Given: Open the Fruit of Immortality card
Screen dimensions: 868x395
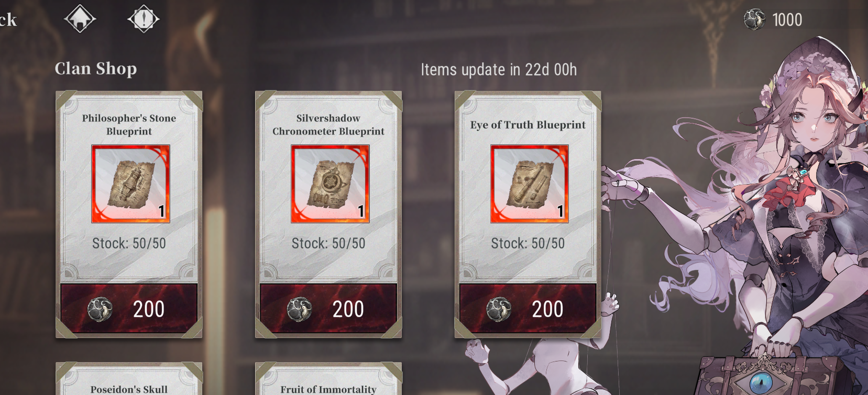Looking at the screenshot, I should [x=328, y=379].
